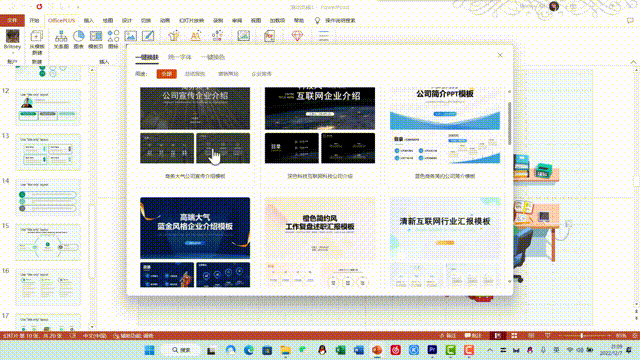Open Excel from the taskbar
This screenshot has height=360, width=640.
[x=340, y=350]
